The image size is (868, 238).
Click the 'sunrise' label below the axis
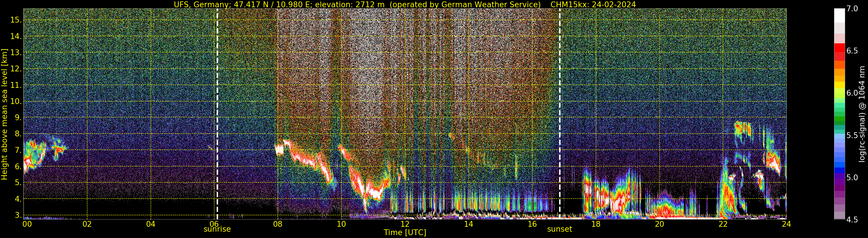click(x=217, y=229)
